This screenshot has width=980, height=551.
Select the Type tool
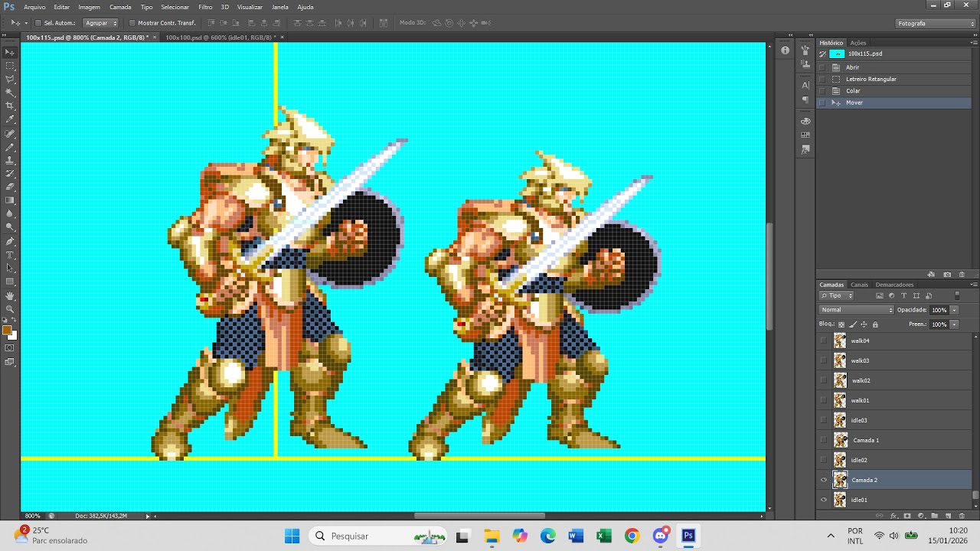pos(10,255)
